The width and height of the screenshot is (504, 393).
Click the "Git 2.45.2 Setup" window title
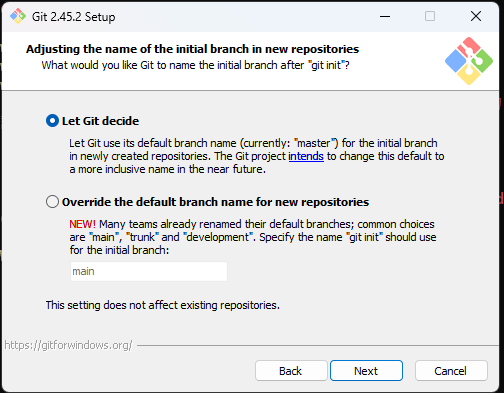pyautogui.click(x=74, y=16)
